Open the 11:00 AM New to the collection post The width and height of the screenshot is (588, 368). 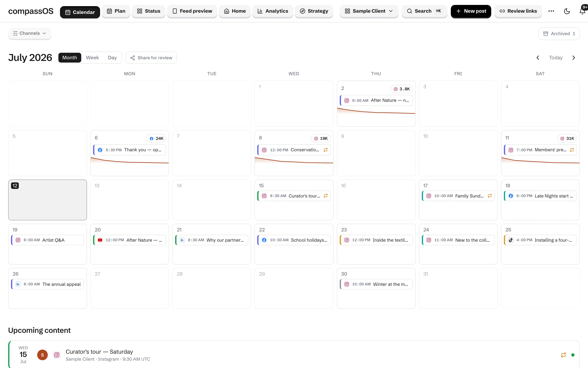458,240
